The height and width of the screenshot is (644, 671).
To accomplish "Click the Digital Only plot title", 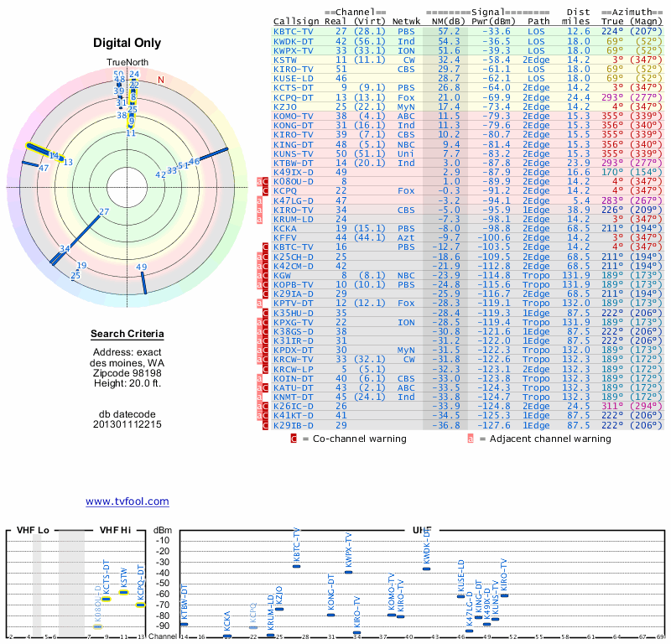I will [127, 43].
